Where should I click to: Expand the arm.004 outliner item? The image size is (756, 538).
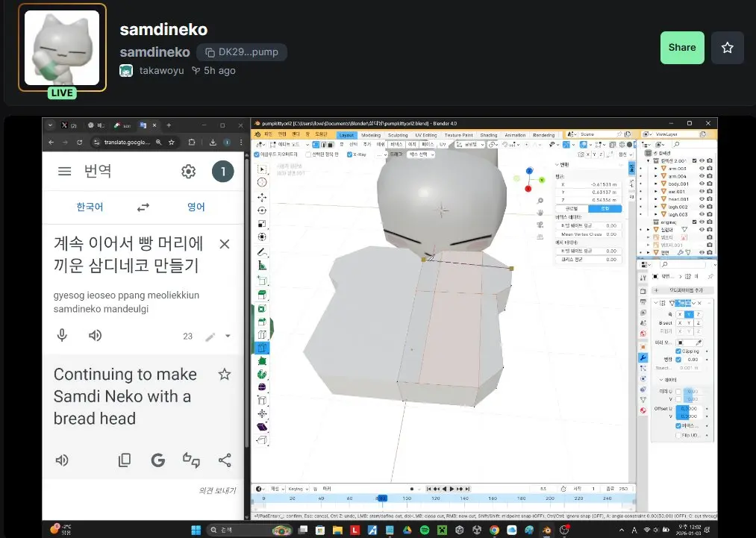pos(656,176)
